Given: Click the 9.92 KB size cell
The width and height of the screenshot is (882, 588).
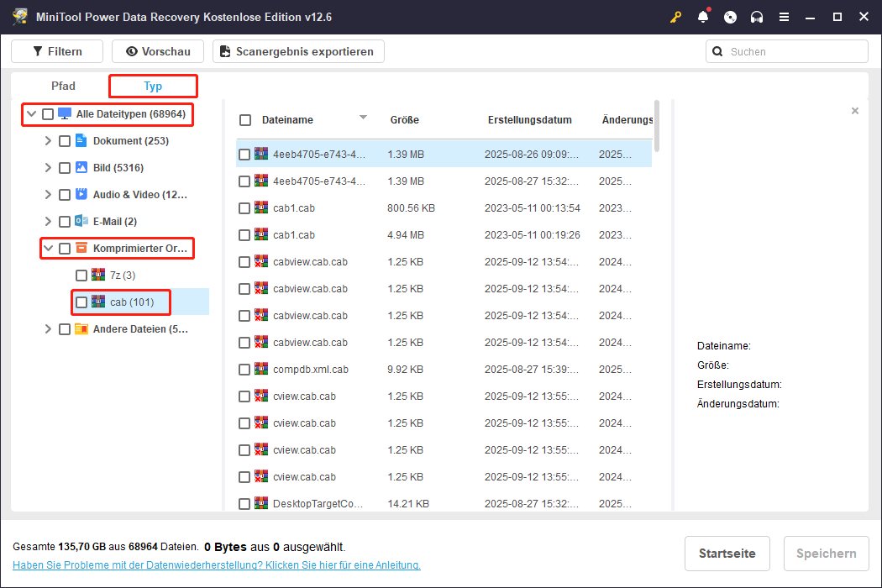Looking at the screenshot, I should pyautogui.click(x=406, y=370).
